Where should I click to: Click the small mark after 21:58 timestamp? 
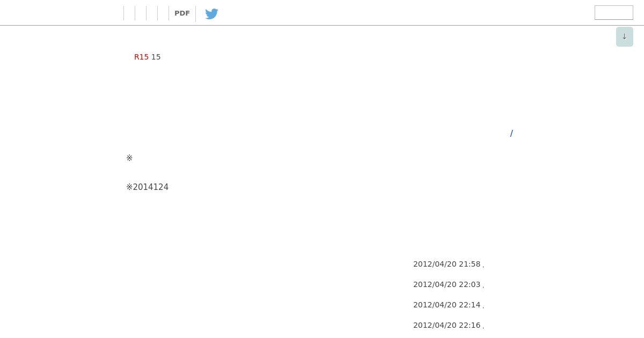[483, 266]
